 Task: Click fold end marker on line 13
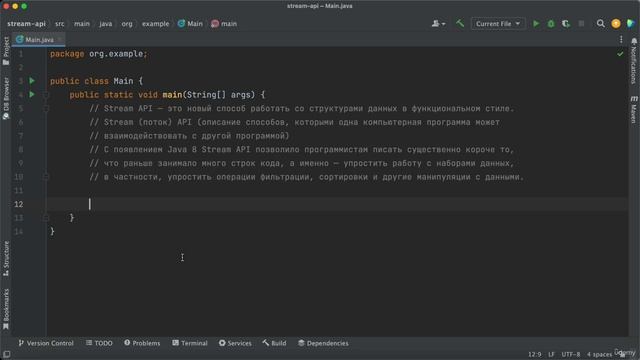46,218
